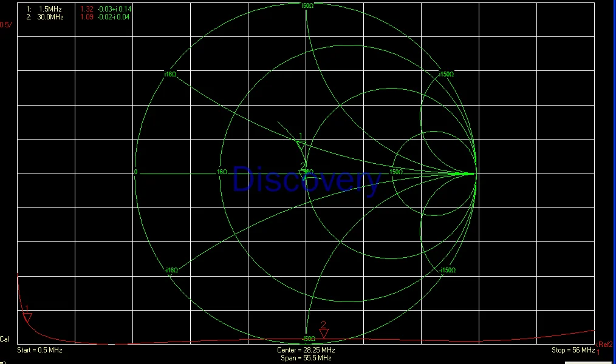Click the Start = 0.5 MHz label

coord(39,350)
